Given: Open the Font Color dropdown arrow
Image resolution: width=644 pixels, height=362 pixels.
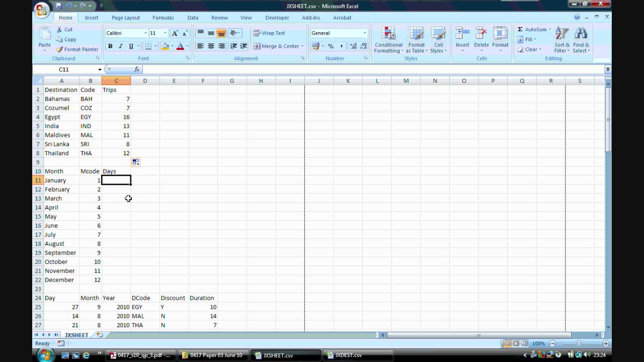Looking at the screenshot, I should coord(187,46).
